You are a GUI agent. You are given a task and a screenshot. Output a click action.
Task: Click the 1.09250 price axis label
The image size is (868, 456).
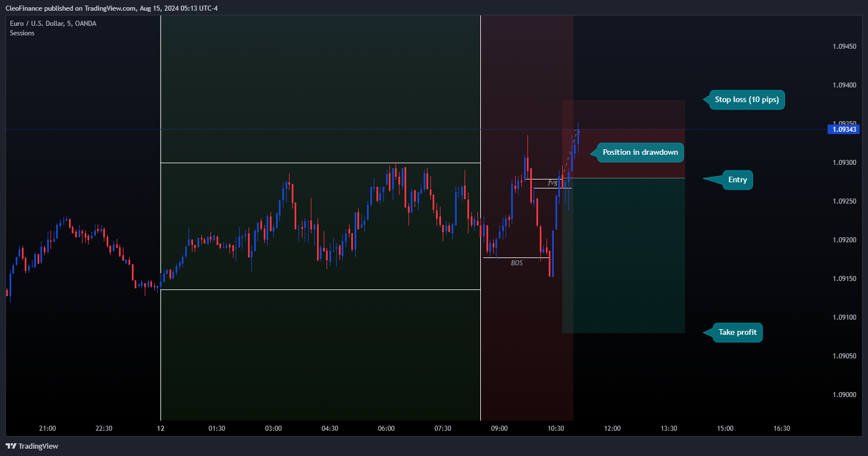[x=844, y=201]
